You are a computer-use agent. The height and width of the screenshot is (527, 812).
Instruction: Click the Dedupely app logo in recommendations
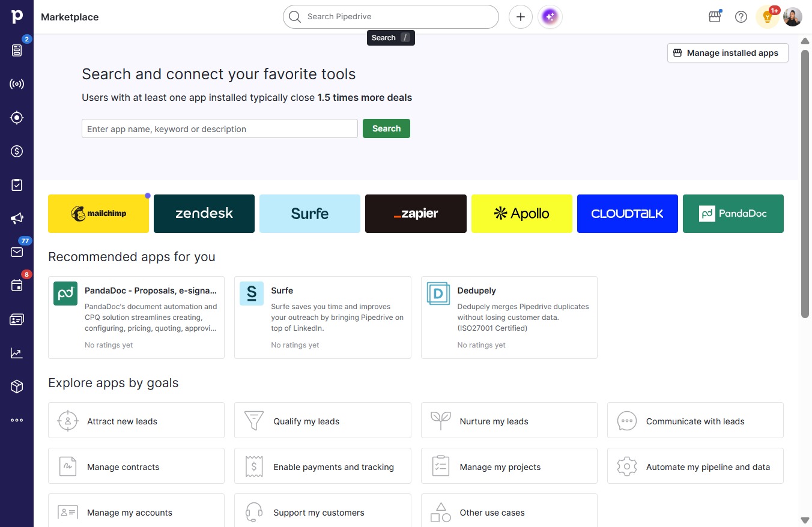click(438, 294)
